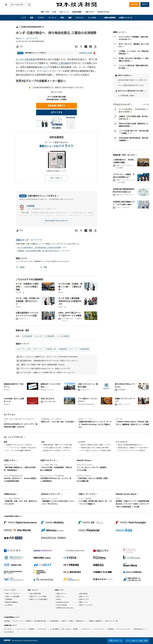Click the bottom note share icon

click(81, 231)
